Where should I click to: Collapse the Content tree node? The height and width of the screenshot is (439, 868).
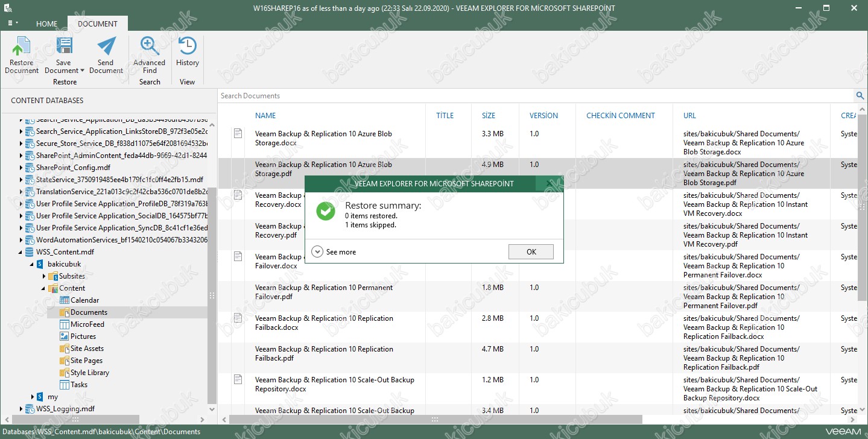tap(43, 288)
